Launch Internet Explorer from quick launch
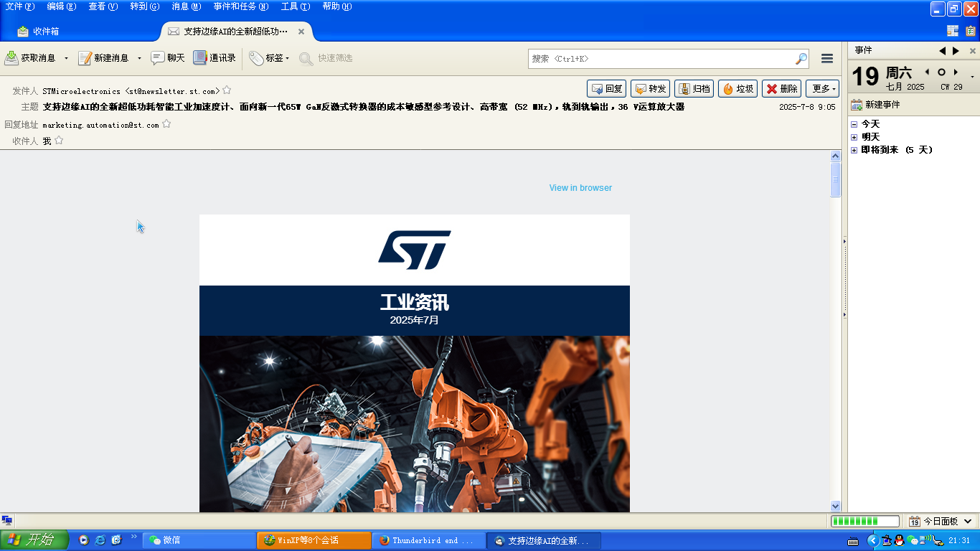Image resolution: width=980 pixels, height=551 pixels. 100,540
